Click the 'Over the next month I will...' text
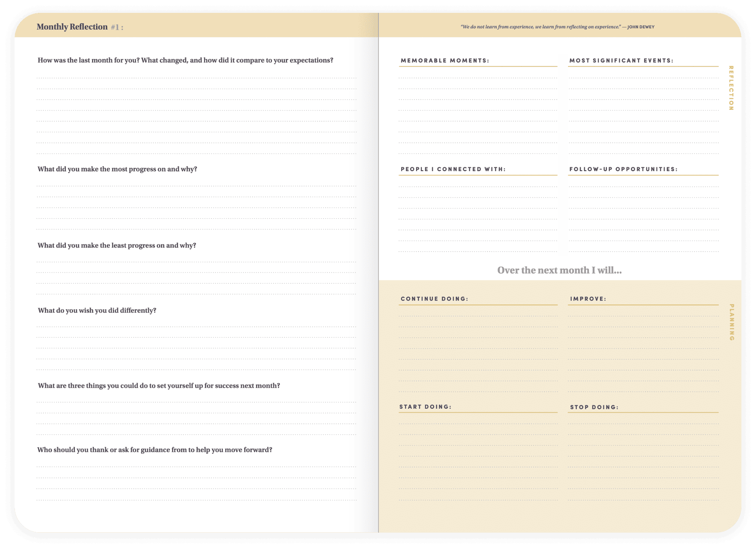Viewport: 756px width, 549px height. (559, 270)
